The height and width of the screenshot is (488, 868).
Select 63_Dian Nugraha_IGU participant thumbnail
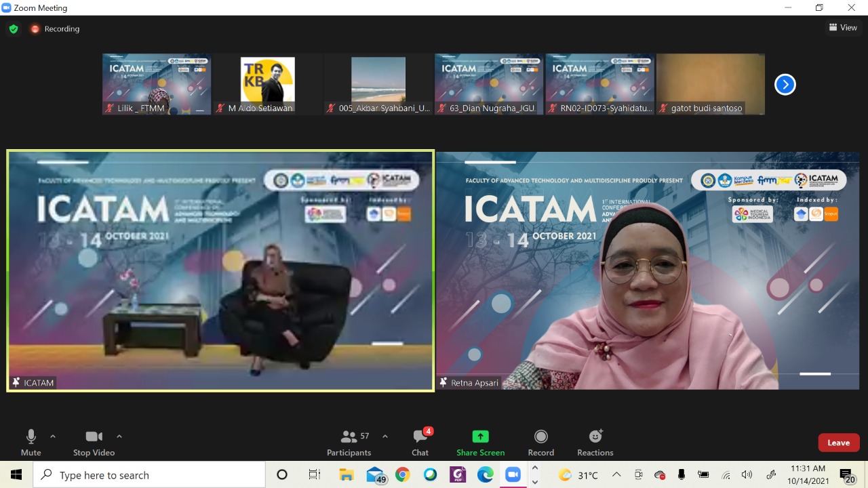tap(489, 84)
